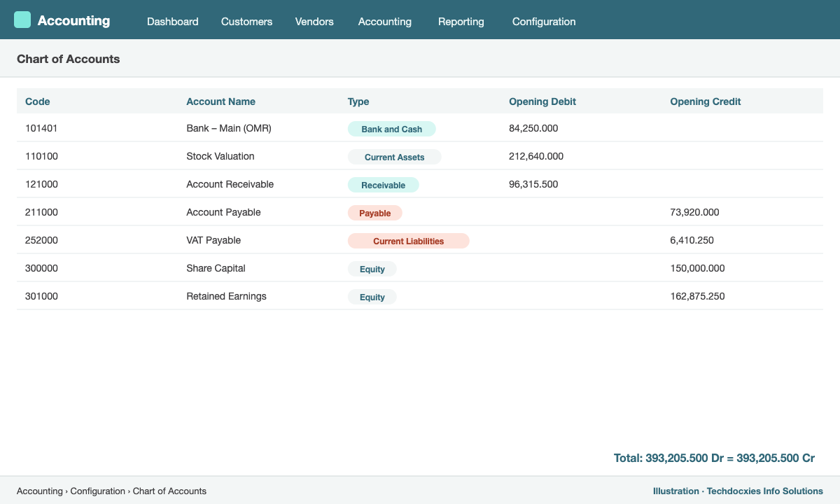Image resolution: width=840 pixels, height=504 pixels.
Task: Click the Bank and Cash type badge
Action: tap(392, 129)
